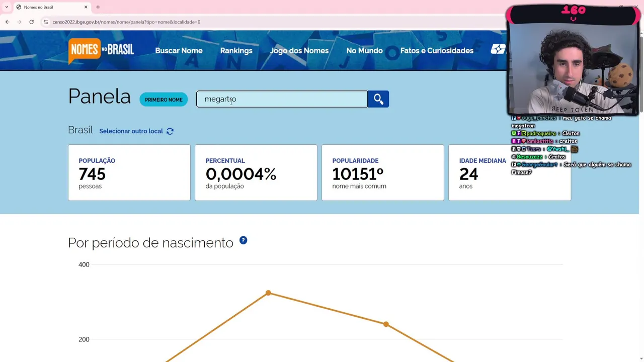Click the GeorgeGoulart chat message
Image resolution: width=644 pixels, height=362 pixels.
(571, 168)
